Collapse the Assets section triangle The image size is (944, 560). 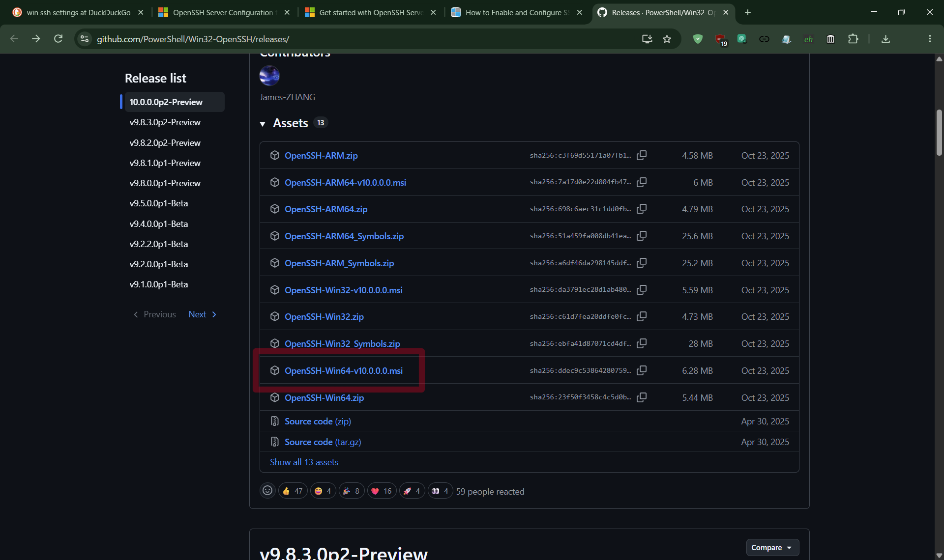[263, 124]
